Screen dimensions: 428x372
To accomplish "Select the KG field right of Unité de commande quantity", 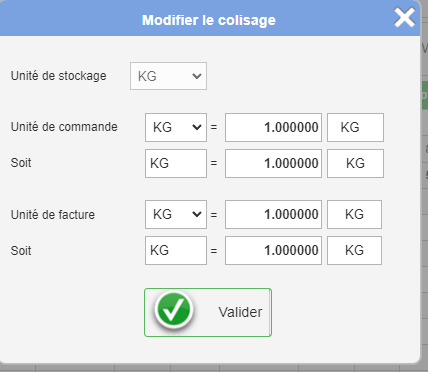I will coord(355,127).
